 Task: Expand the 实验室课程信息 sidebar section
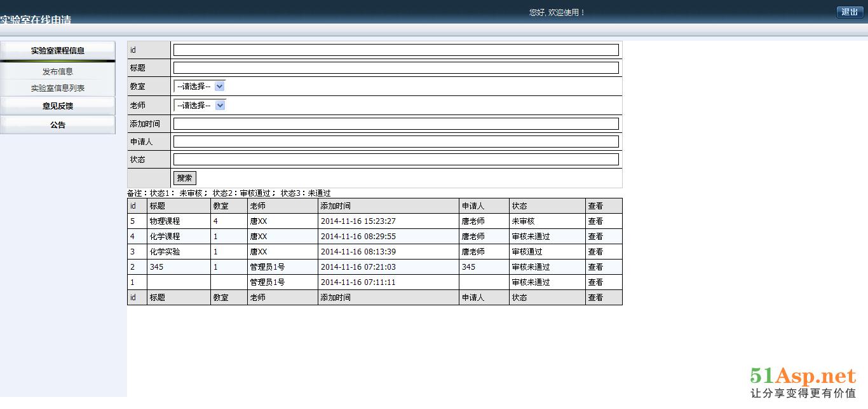coord(58,51)
